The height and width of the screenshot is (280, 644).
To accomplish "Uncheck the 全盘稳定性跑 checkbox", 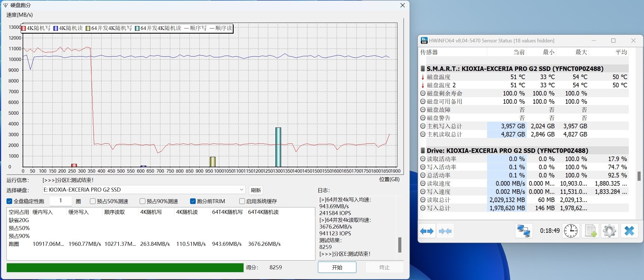I will point(9,201).
